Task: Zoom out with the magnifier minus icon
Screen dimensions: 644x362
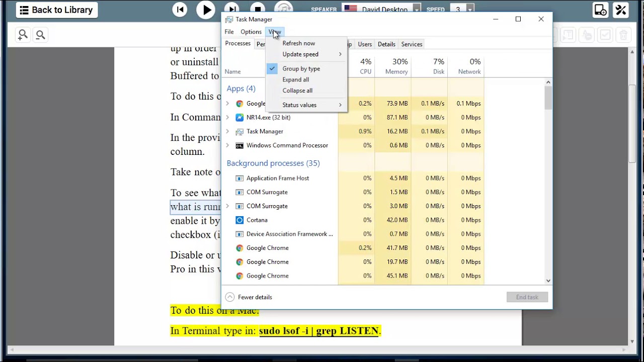Action: [x=40, y=35]
